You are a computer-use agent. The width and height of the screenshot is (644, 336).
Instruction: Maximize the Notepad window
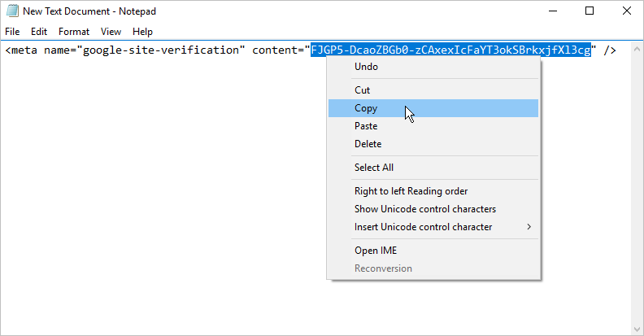(x=590, y=11)
